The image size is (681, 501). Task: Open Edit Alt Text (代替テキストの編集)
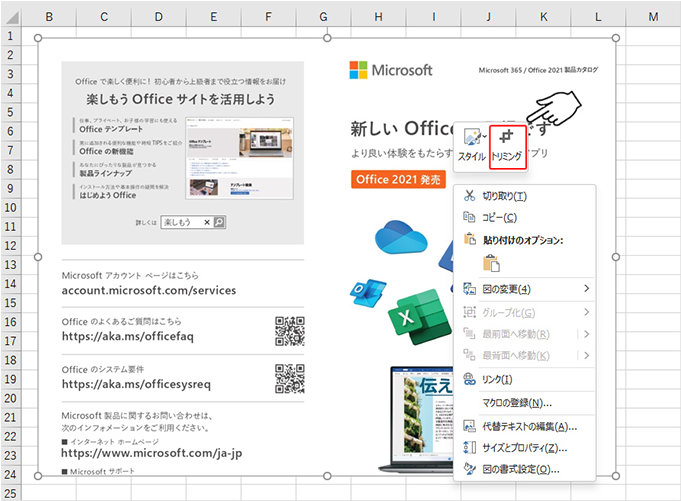[x=524, y=427]
